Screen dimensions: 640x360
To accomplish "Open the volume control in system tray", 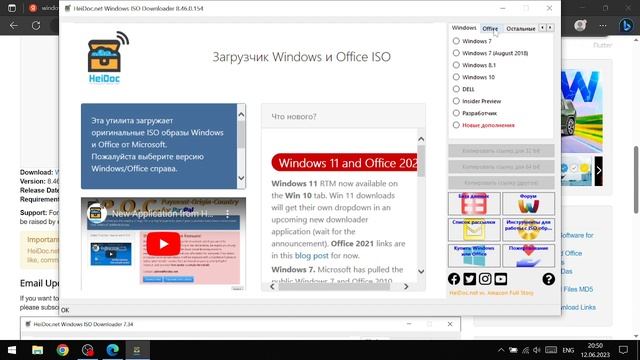I will click(537, 350).
